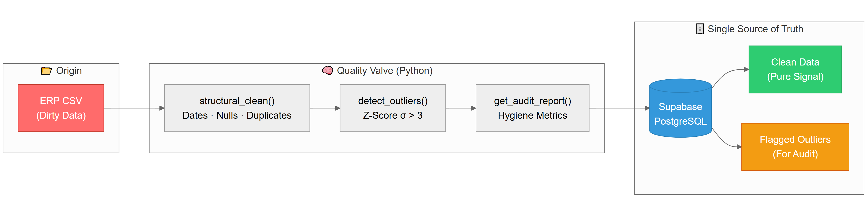Screen dimensions: 868x224
Task: Select the detect_outliers() node
Action: 393,108
